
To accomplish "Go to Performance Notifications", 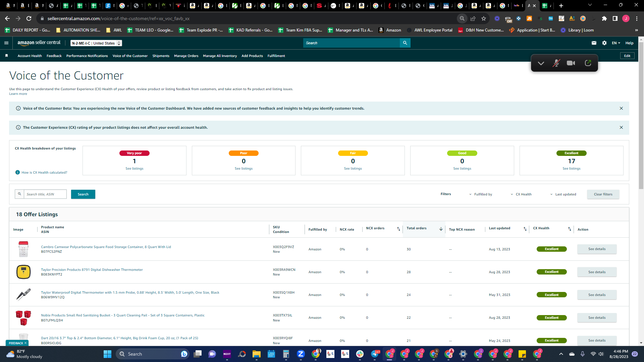I will pos(87,56).
